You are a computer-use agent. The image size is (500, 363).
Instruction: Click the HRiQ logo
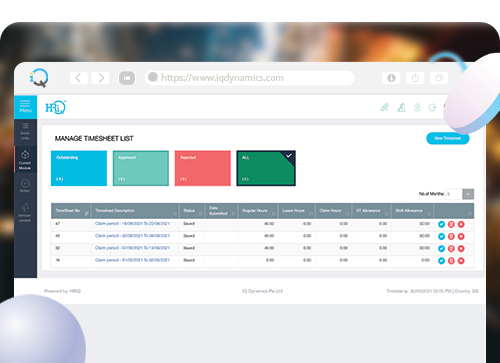point(56,107)
